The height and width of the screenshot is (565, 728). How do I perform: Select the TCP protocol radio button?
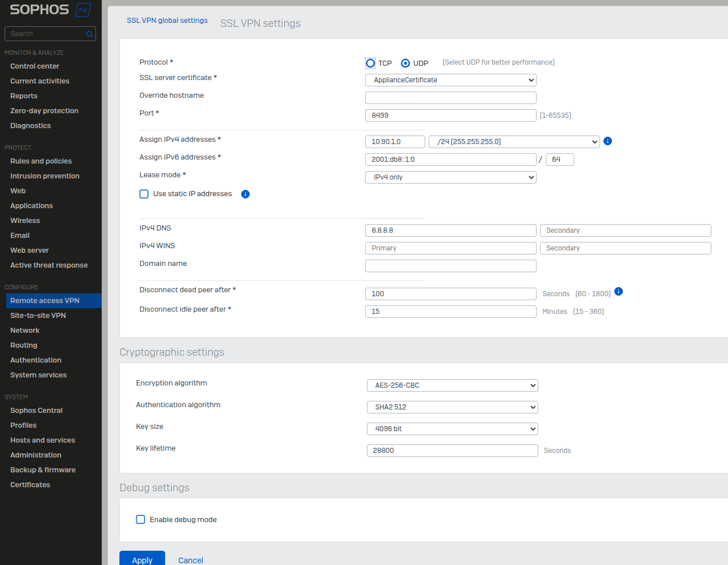point(370,63)
